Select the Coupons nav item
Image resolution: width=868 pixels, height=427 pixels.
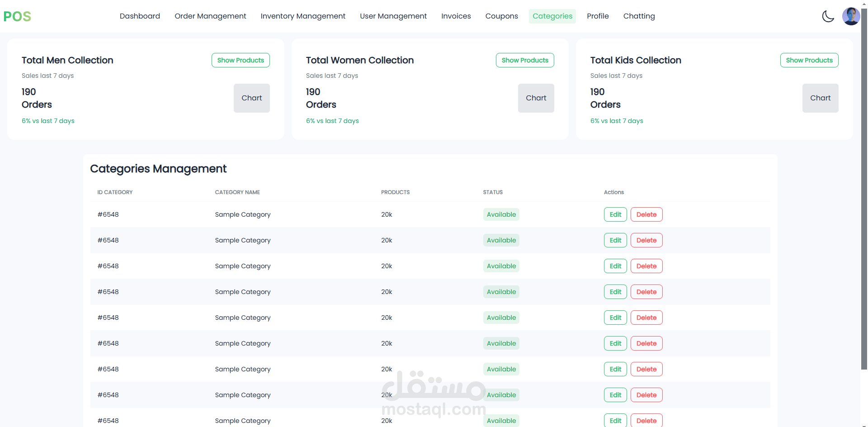coord(501,16)
